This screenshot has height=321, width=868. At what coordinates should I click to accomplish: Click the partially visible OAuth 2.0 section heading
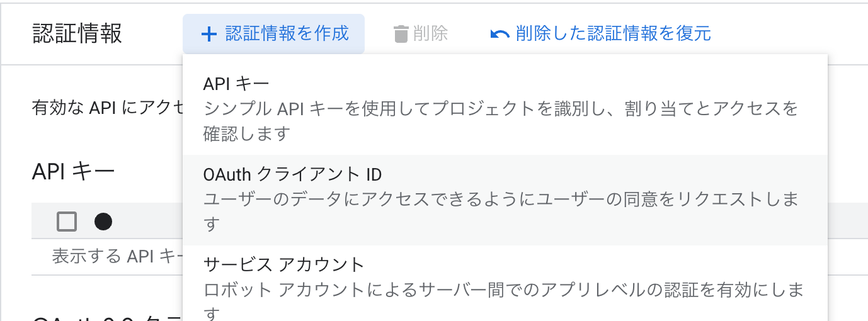click(108, 317)
